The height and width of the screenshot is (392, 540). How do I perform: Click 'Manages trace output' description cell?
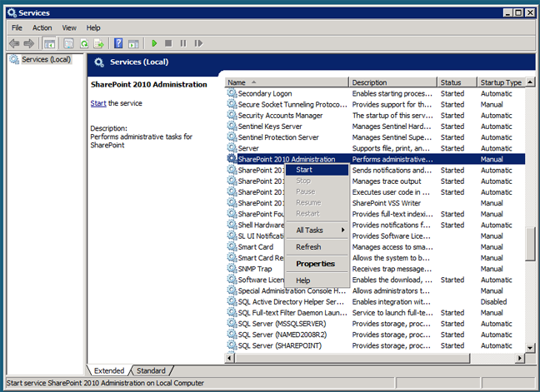coord(387,181)
